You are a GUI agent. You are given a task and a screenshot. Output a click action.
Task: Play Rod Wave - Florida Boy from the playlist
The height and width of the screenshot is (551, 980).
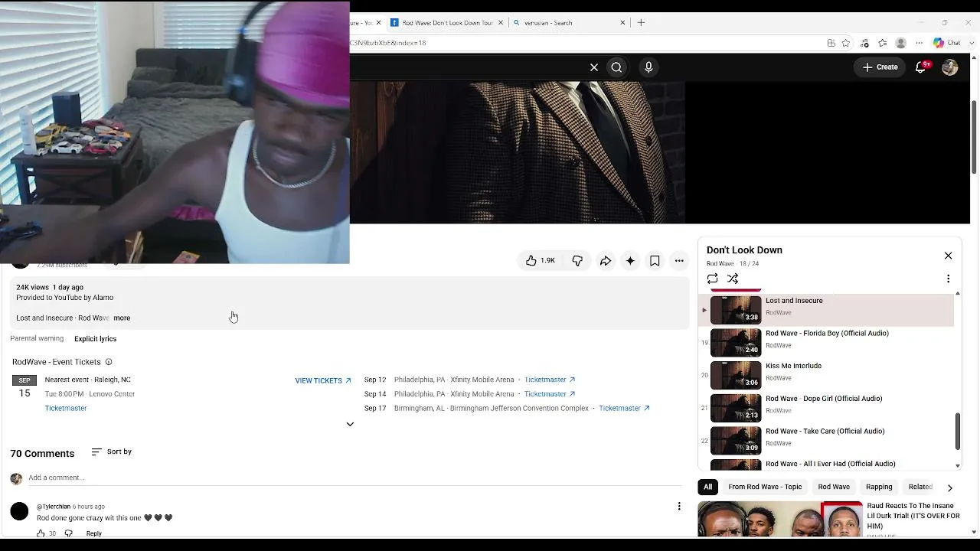click(827, 342)
